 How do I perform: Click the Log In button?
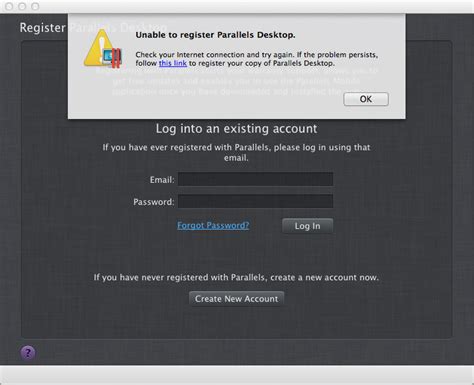pyautogui.click(x=307, y=226)
